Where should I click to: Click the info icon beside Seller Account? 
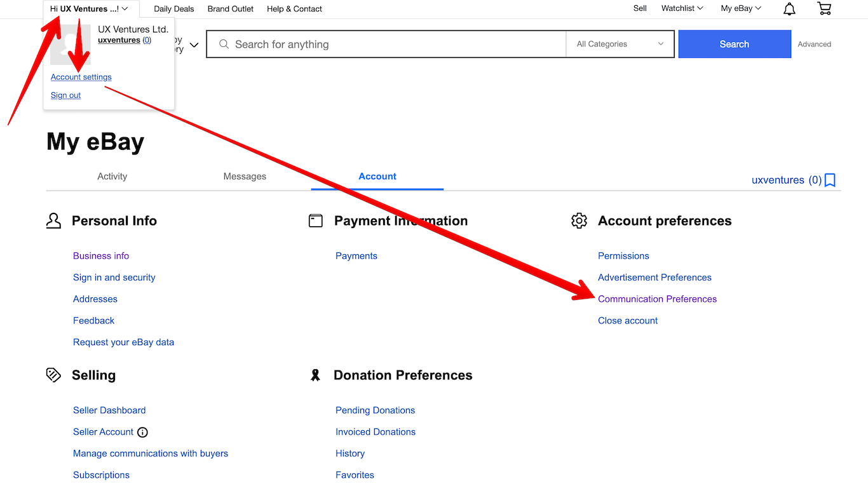pyautogui.click(x=142, y=432)
